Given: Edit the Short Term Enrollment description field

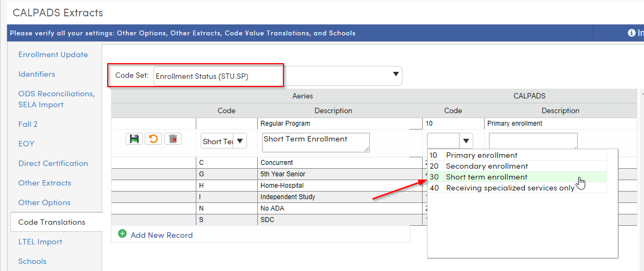Looking at the screenshot, I should pos(316,143).
